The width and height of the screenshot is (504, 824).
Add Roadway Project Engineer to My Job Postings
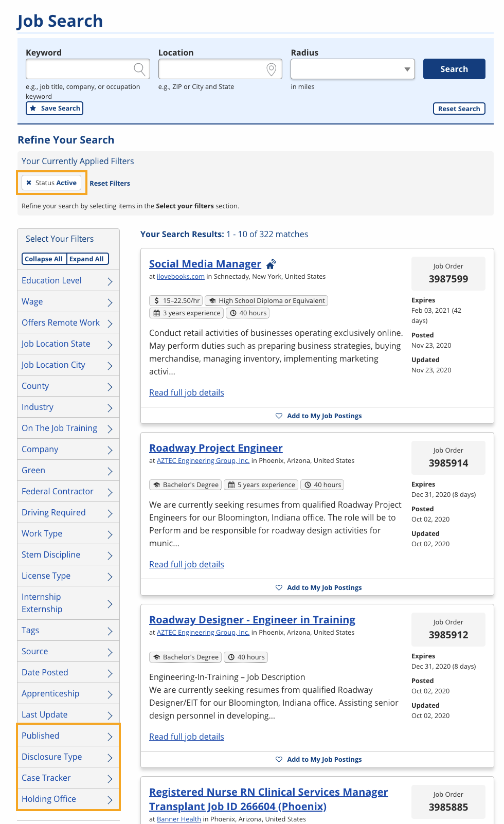[x=319, y=587]
